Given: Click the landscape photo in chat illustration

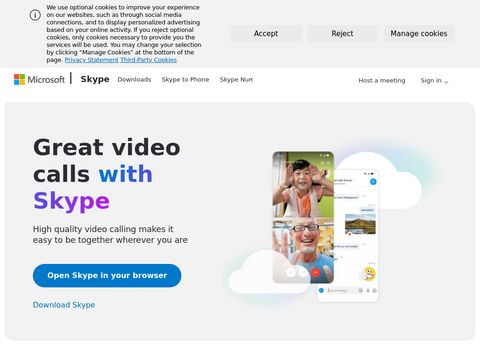Looking at the screenshot, I should (360, 224).
